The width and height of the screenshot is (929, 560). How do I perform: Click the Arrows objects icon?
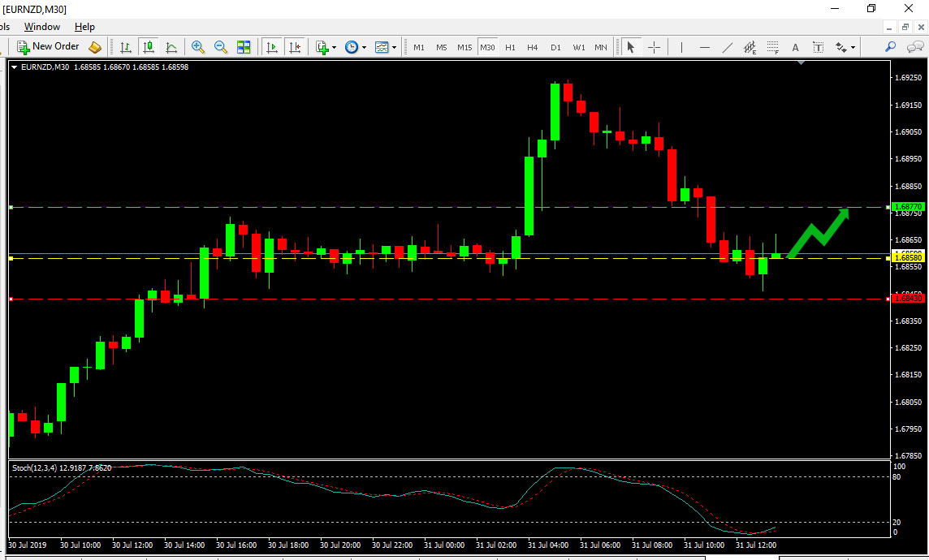click(840, 47)
